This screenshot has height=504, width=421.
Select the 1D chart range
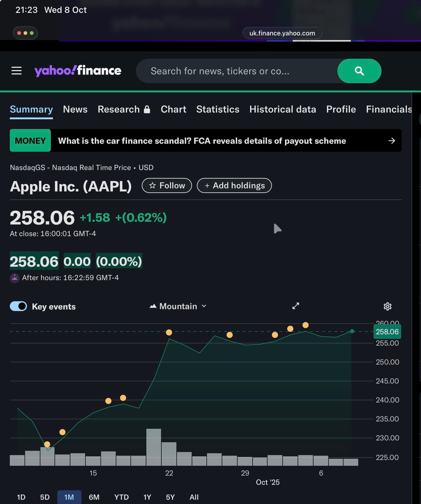pos(21,497)
